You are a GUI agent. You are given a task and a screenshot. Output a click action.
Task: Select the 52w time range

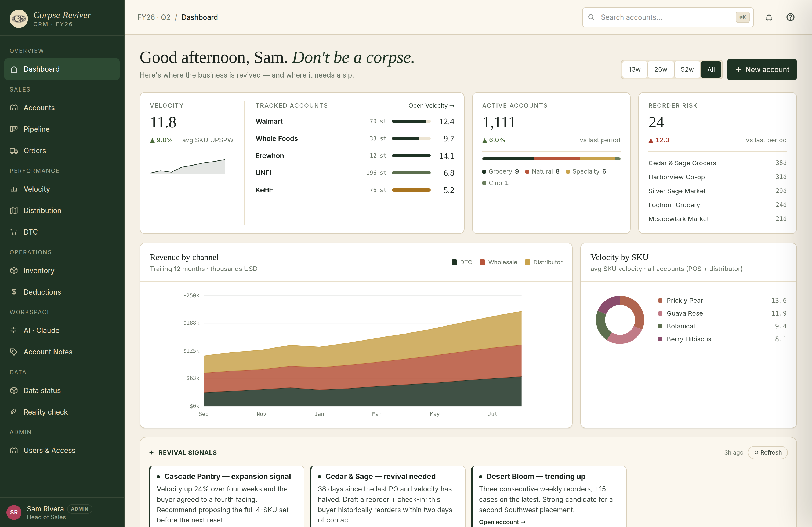click(687, 69)
